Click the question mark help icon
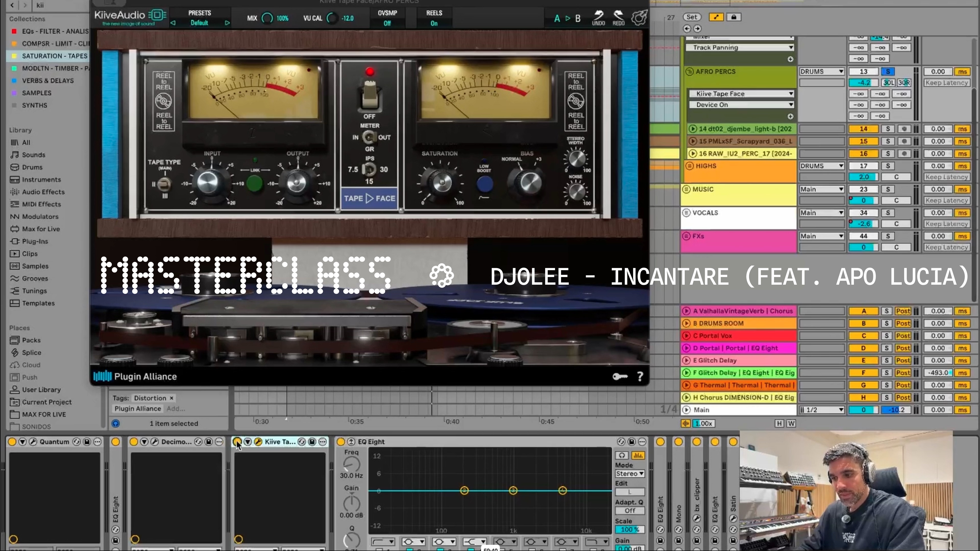This screenshot has width=980, height=551. 640,377
